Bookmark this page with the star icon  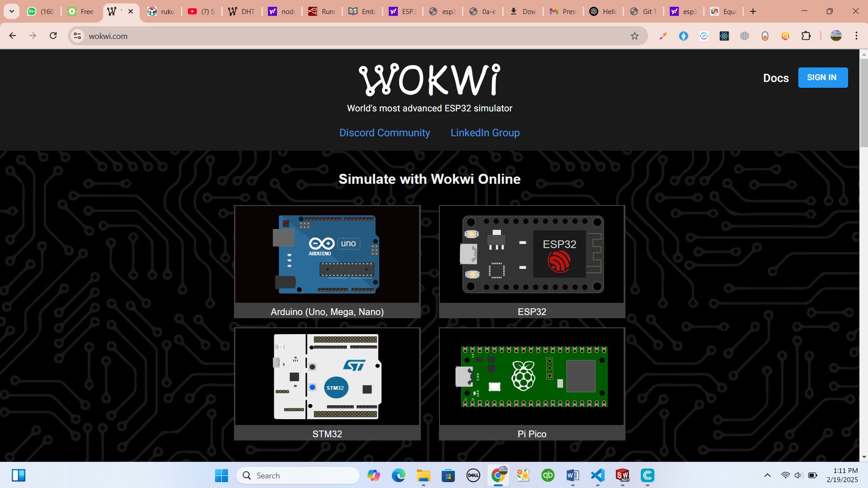coord(634,36)
